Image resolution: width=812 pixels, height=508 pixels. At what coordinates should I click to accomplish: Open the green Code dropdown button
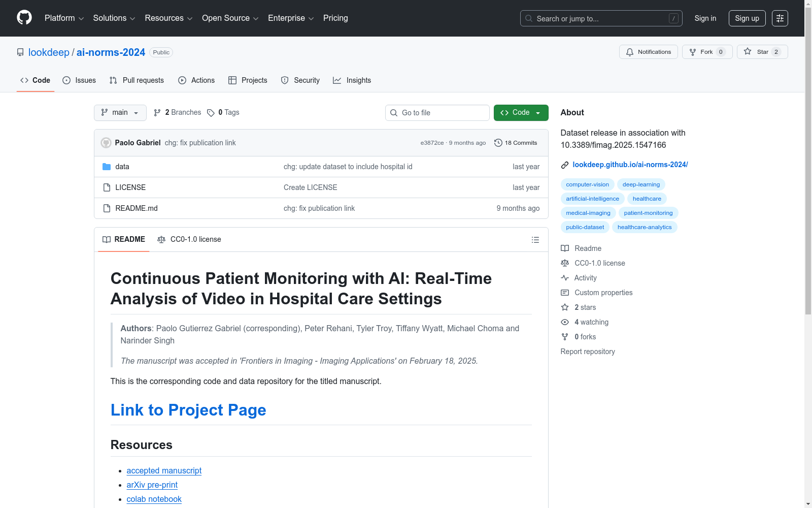(521, 113)
